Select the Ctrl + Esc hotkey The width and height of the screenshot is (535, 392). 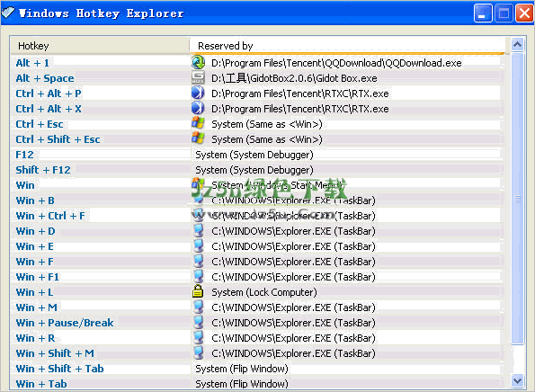pyautogui.click(x=40, y=124)
